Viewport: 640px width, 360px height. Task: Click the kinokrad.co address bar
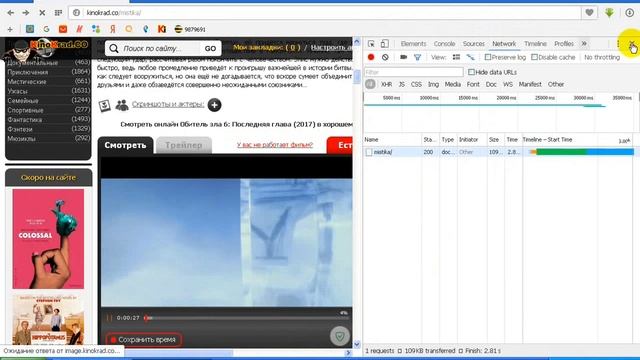(x=324, y=13)
